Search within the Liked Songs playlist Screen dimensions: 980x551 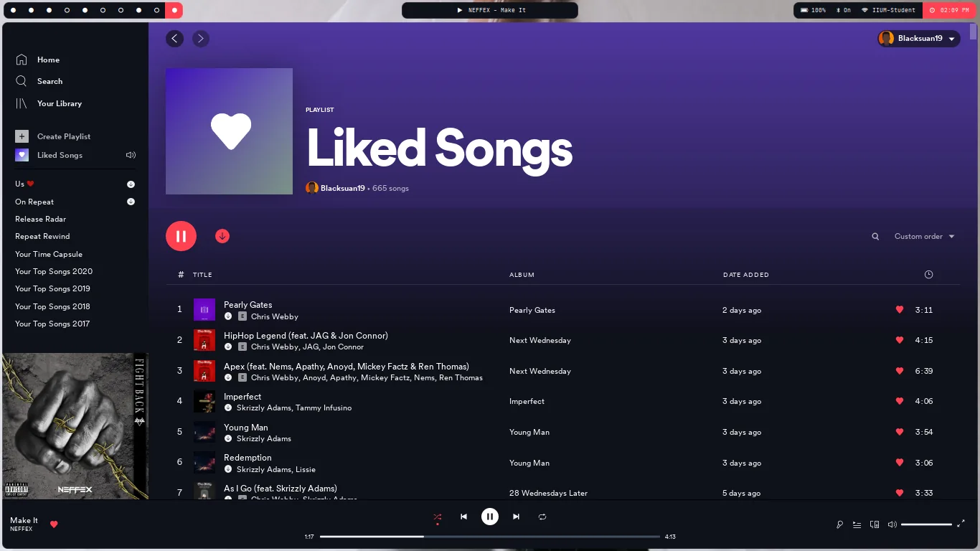click(875, 237)
